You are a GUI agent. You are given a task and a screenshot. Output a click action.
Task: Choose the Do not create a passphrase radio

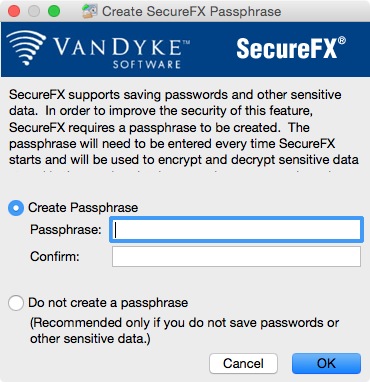coord(16,303)
